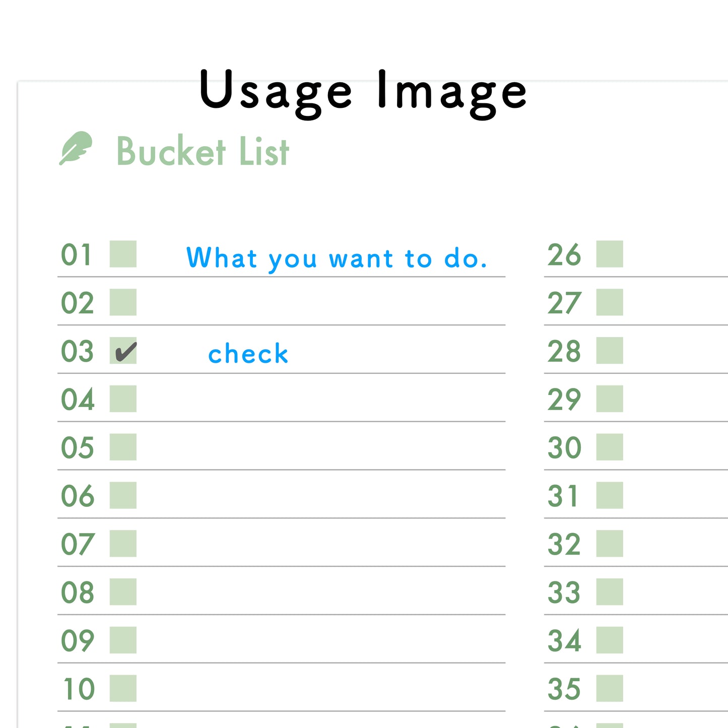Image resolution: width=728 pixels, height=728 pixels.
Task: Mark item 06 checkbox
Action: coord(123,495)
